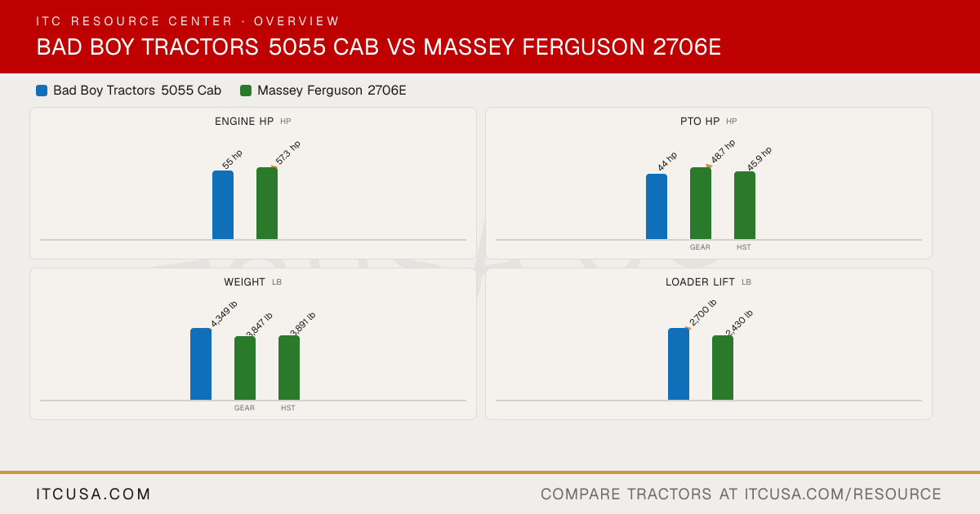Click the blue 55 hp engine bar
The height and width of the screenshot is (514, 980).
(223, 205)
